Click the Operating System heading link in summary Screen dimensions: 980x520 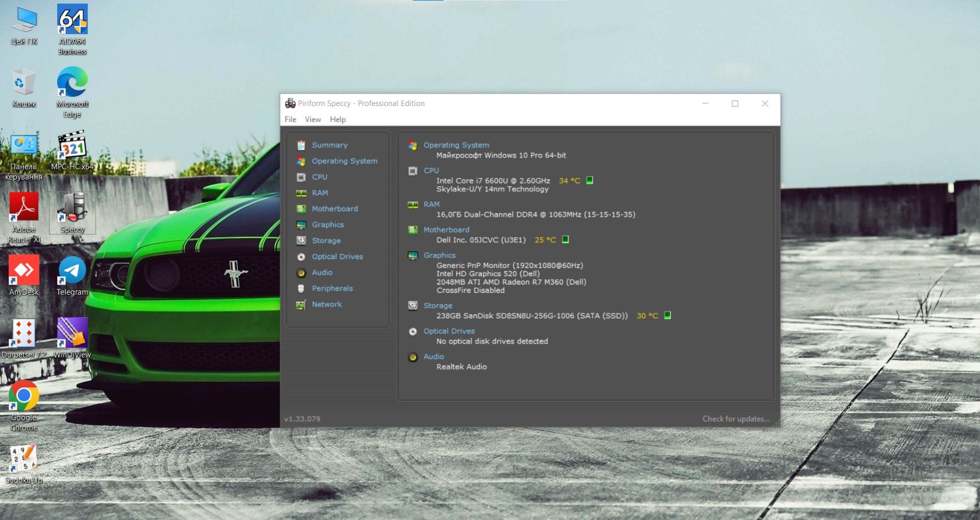coord(456,145)
